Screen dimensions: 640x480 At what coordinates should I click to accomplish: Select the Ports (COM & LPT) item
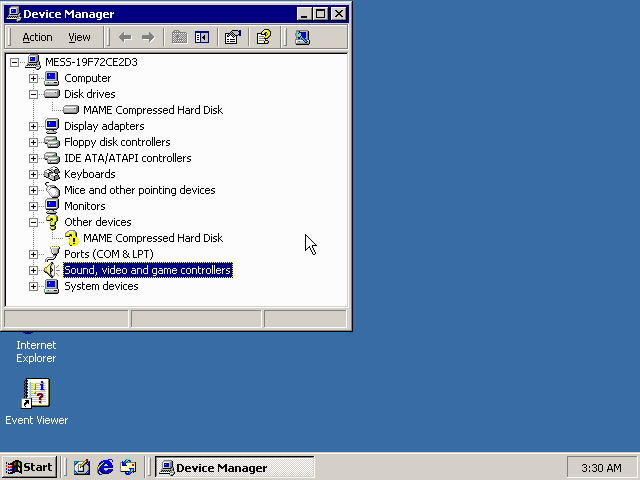[x=108, y=254]
